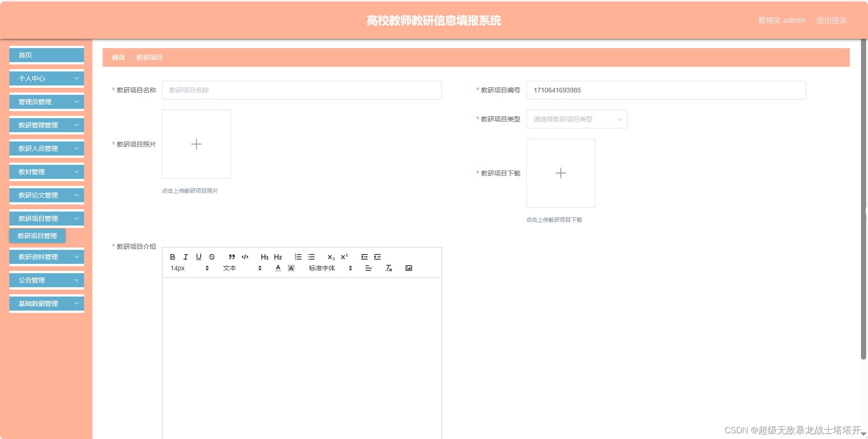Click the 点击上传教研项目下载 hint text
This screenshot has width=868, height=439.
coord(554,220)
